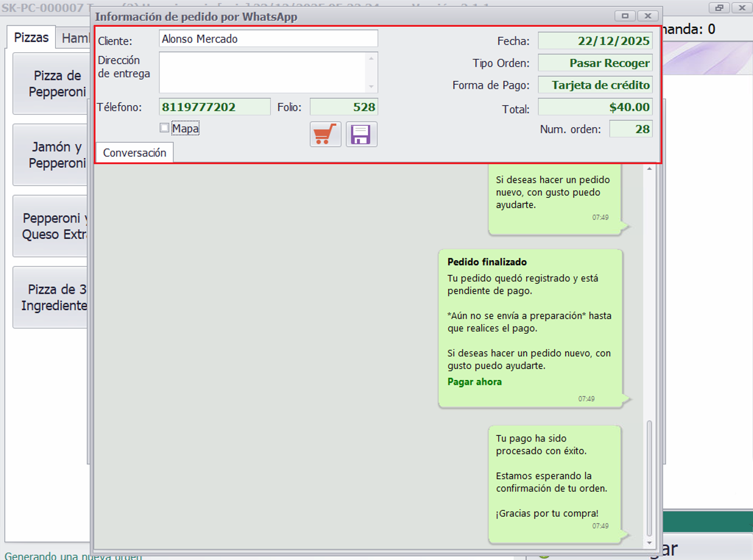Click the Tipo Orden field

pos(595,63)
